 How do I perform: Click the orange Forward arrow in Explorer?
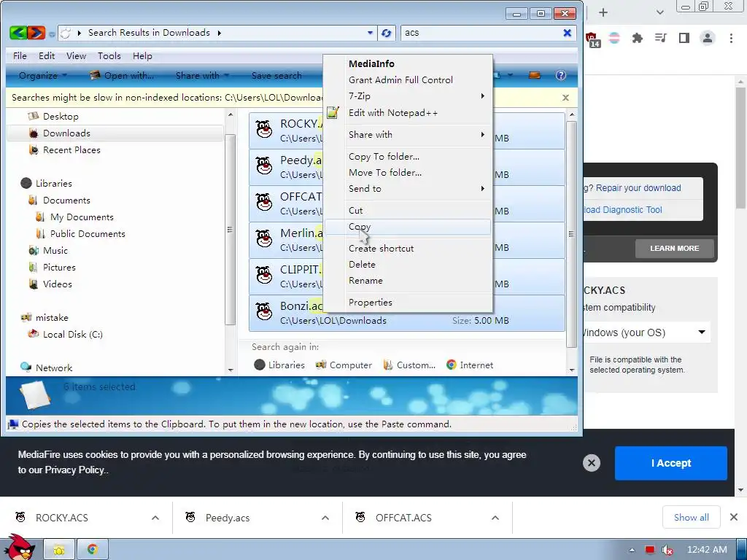point(36,32)
